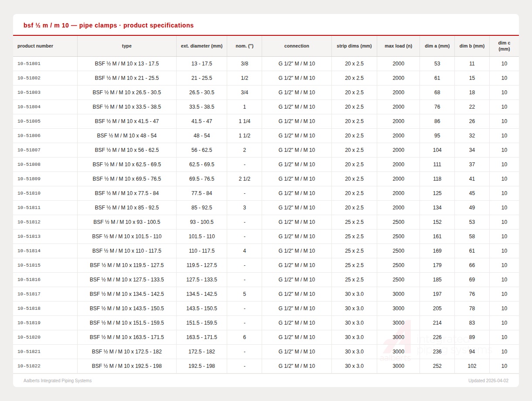Click product number 10-51804

[x=29, y=107]
